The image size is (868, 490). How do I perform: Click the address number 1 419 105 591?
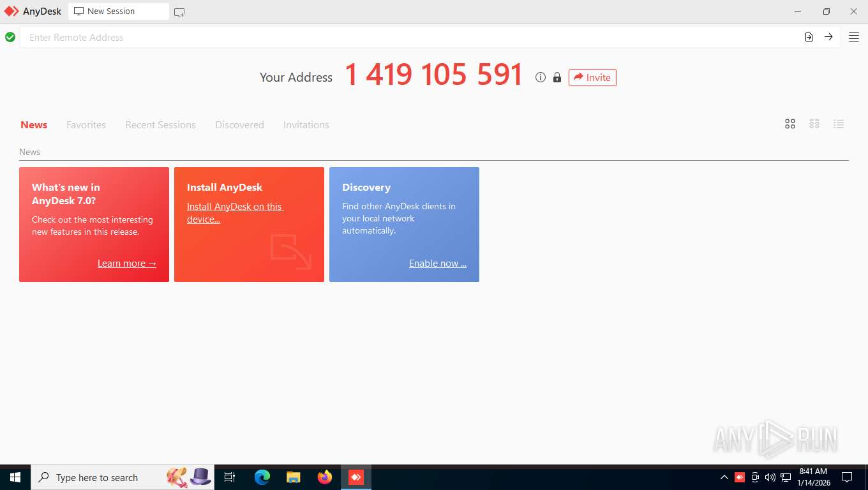click(x=433, y=75)
